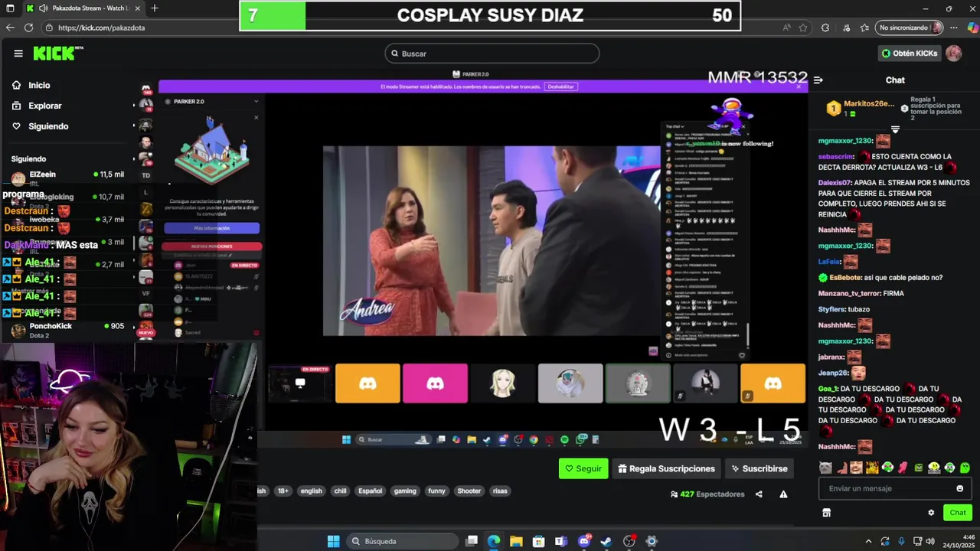Open the Edge extensions puzzle icon

[825, 28]
